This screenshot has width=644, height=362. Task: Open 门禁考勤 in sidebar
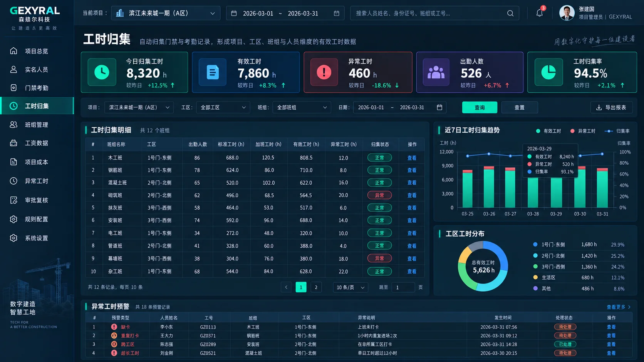[x=37, y=88]
